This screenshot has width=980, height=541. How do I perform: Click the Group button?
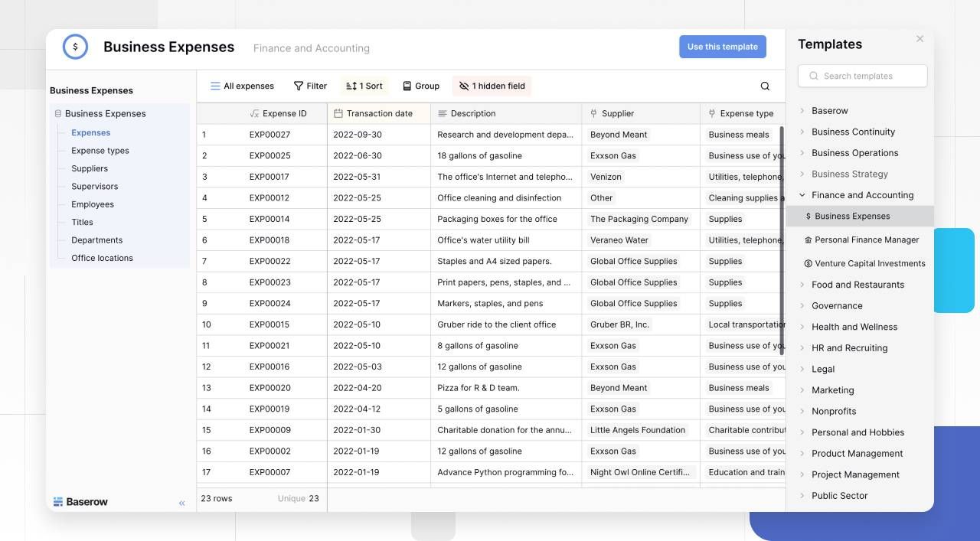(420, 86)
